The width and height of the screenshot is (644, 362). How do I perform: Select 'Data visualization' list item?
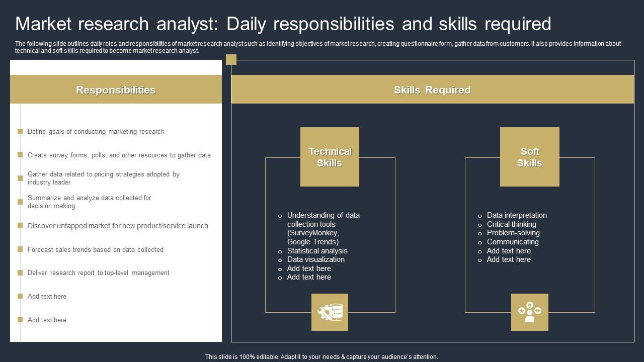click(x=316, y=259)
